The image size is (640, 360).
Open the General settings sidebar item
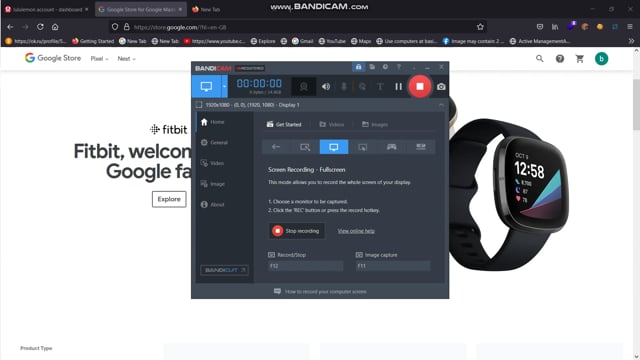(x=214, y=142)
